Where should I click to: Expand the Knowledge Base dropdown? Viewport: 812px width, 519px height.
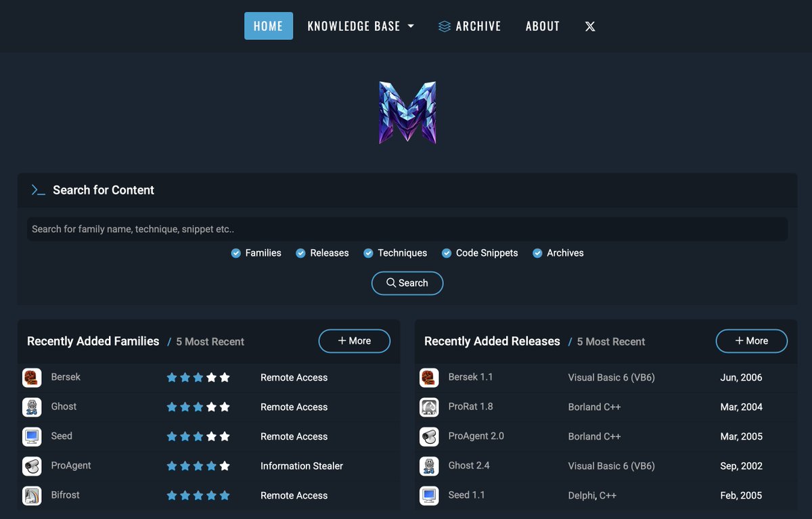coord(361,26)
